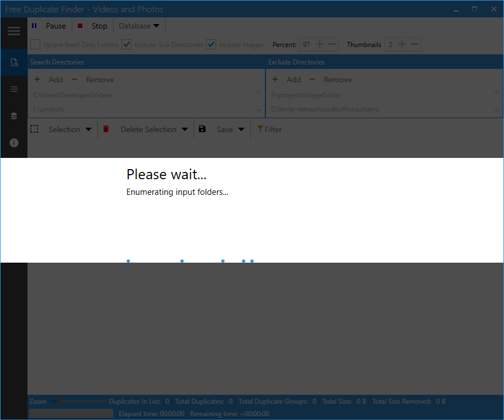The height and width of the screenshot is (420, 504).
Task: Click the Filter funnel icon
Action: 260,129
